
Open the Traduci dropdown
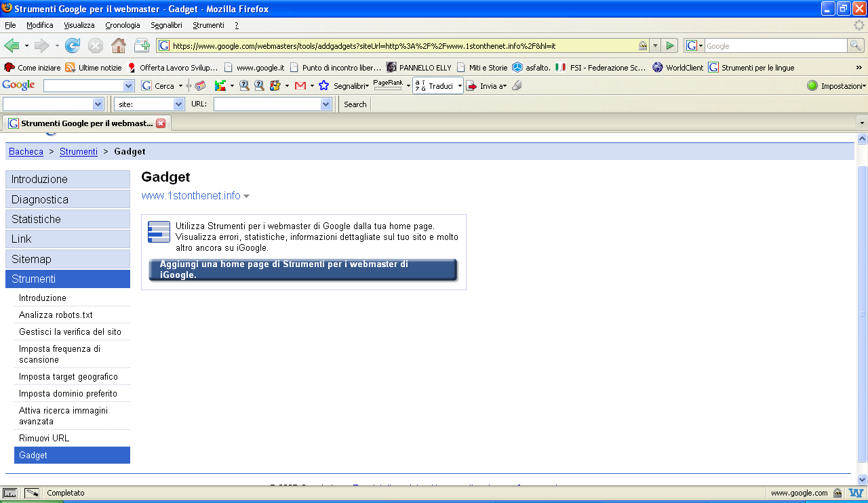459,86
